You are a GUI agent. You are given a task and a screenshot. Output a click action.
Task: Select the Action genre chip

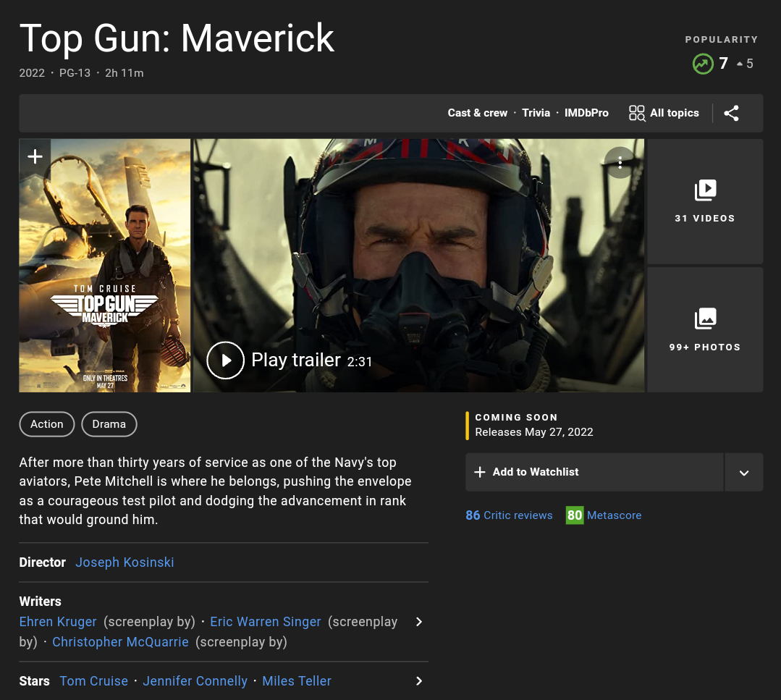point(47,424)
